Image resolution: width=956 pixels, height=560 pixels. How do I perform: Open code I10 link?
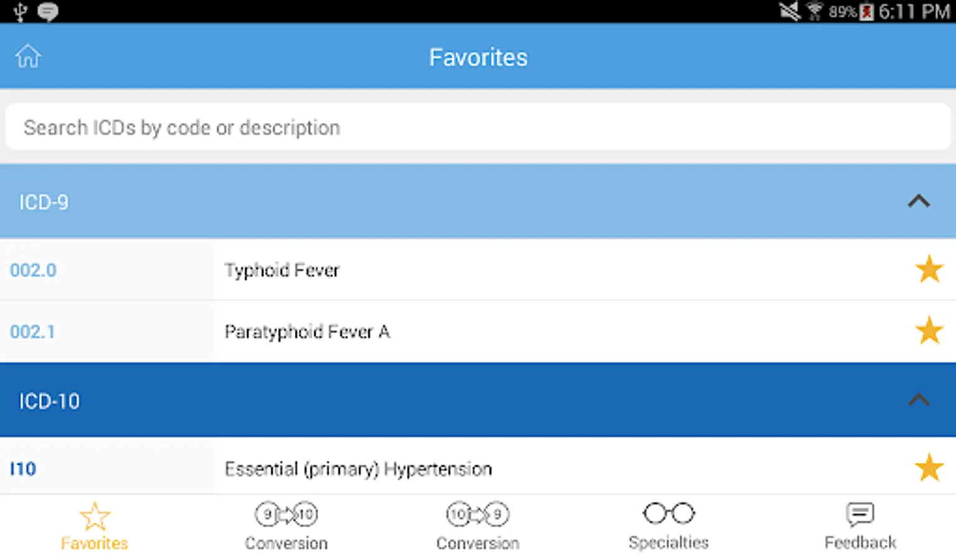click(x=23, y=469)
